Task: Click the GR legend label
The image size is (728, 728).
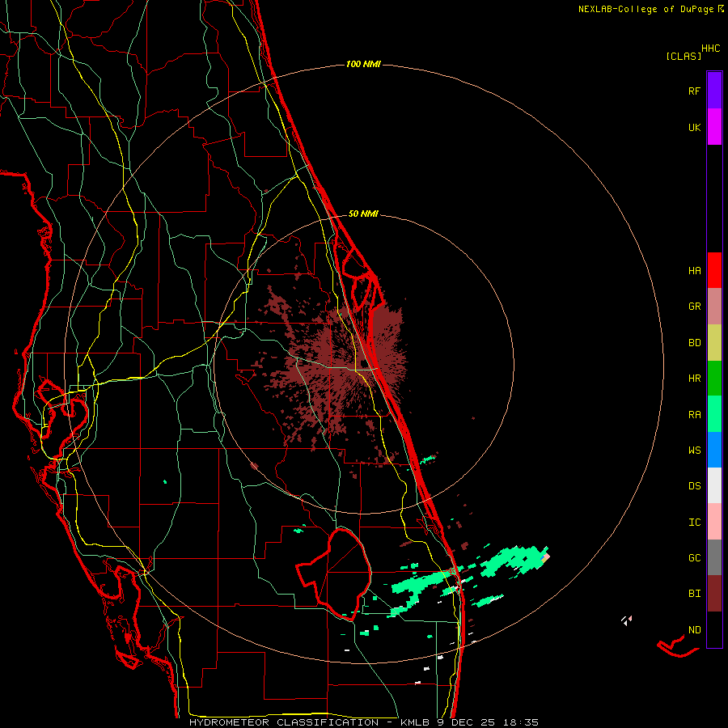Action: 694,307
